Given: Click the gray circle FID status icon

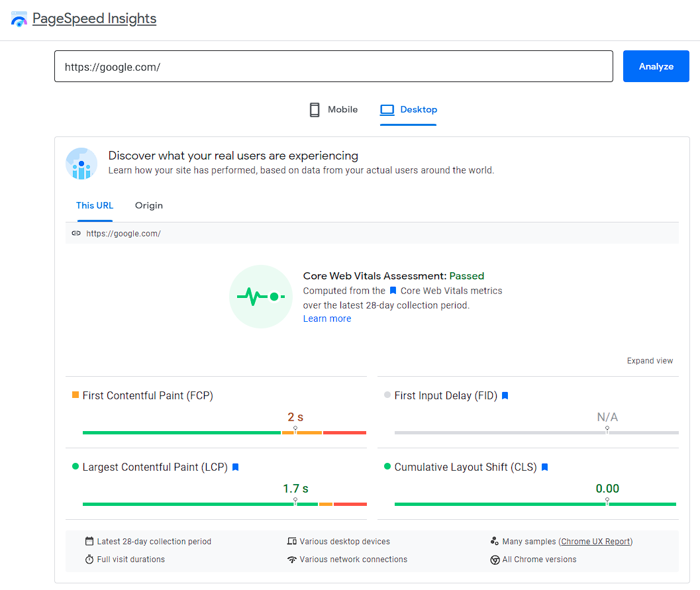Looking at the screenshot, I should [x=387, y=395].
